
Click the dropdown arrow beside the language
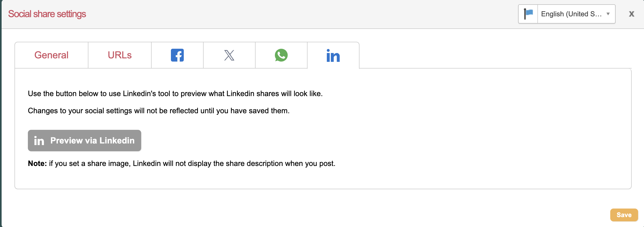pyautogui.click(x=608, y=14)
